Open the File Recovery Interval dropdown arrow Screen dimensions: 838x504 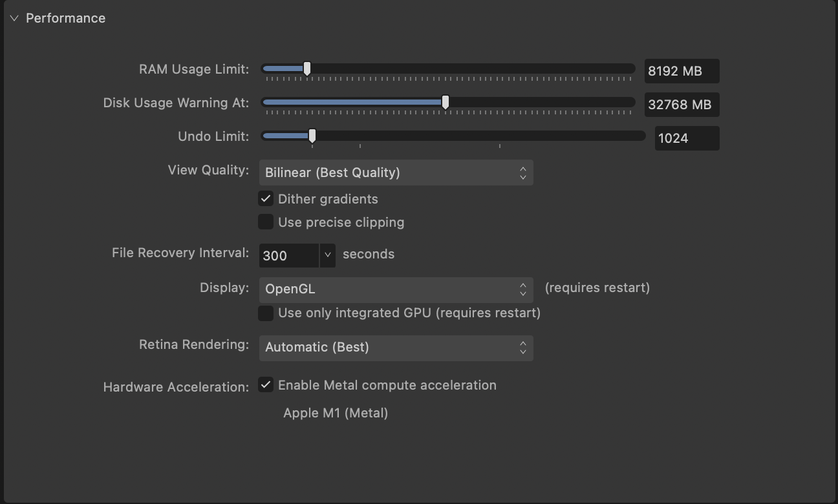pos(327,255)
